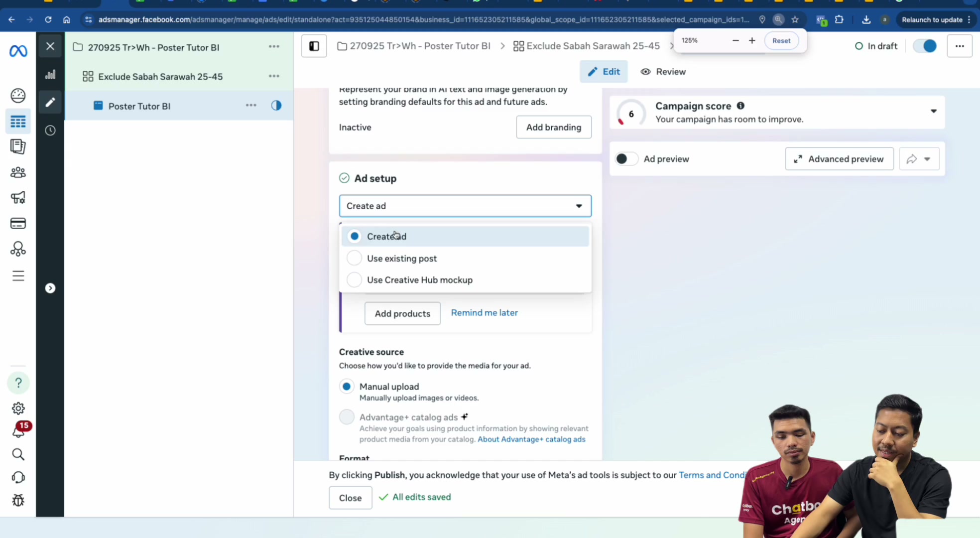Image resolution: width=980 pixels, height=538 pixels.
Task: Open the Create ad dropdown
Action: [x=465, y=206]
